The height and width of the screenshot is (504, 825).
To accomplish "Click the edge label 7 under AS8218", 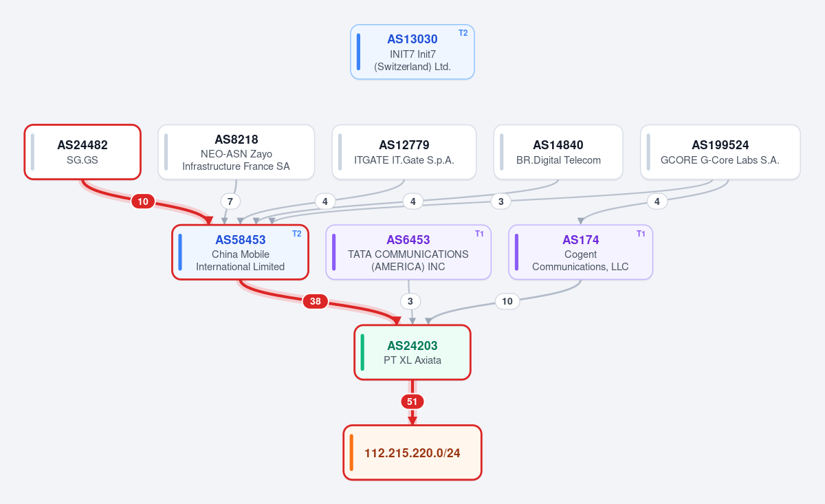I will click(x=230, y=201).
